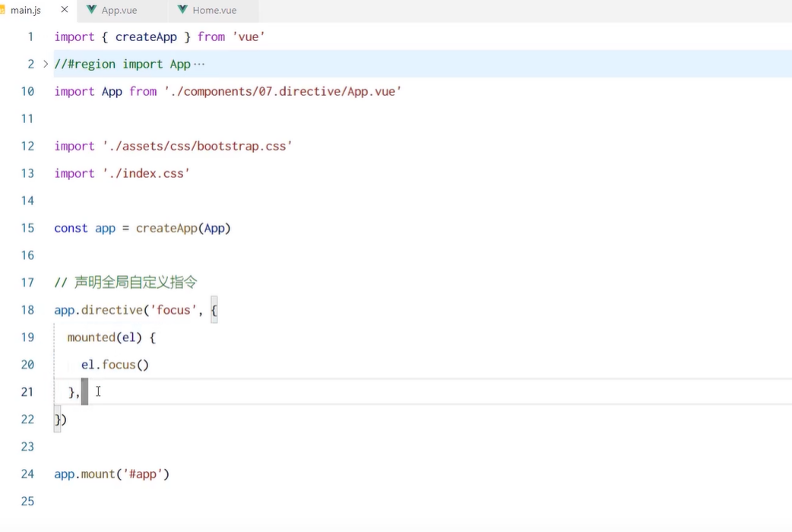Click the Chinese comment on line 17
Image resolution: width=792 pixels, height=532 pixels.
click(125, 283)
